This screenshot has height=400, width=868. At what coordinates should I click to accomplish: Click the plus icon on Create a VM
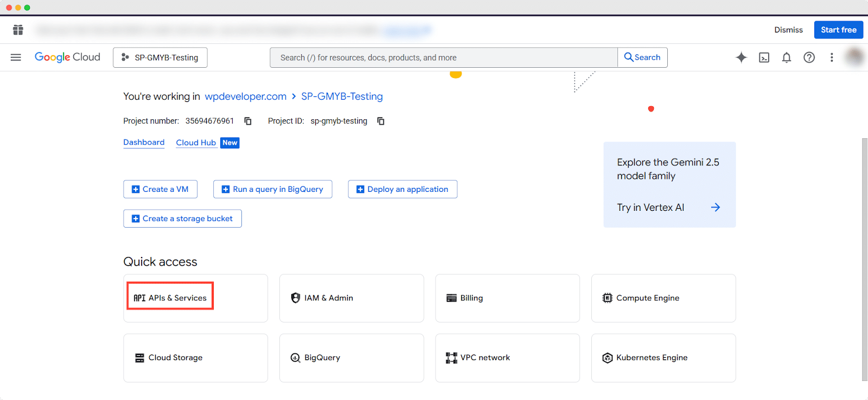tap(136, 189)
